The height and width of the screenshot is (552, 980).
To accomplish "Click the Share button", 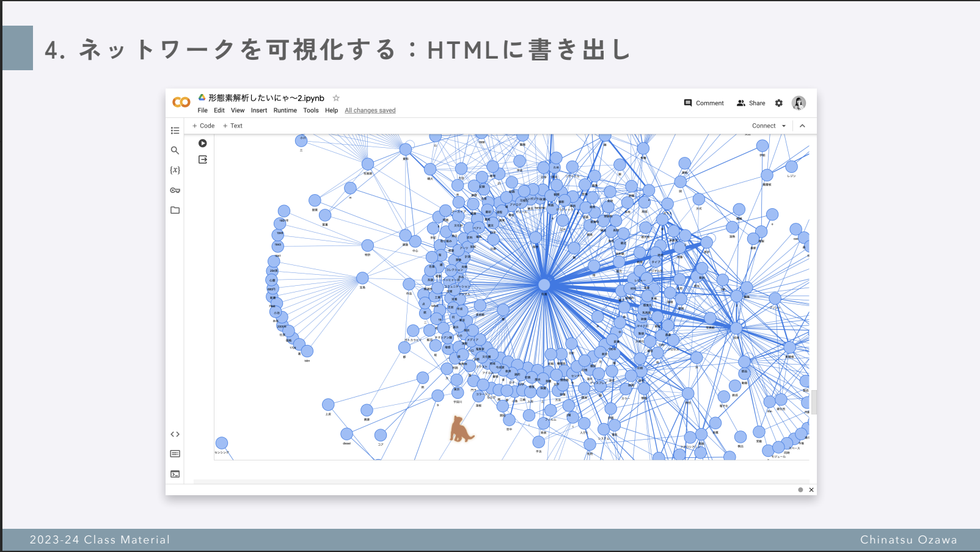I will [751, 103].
